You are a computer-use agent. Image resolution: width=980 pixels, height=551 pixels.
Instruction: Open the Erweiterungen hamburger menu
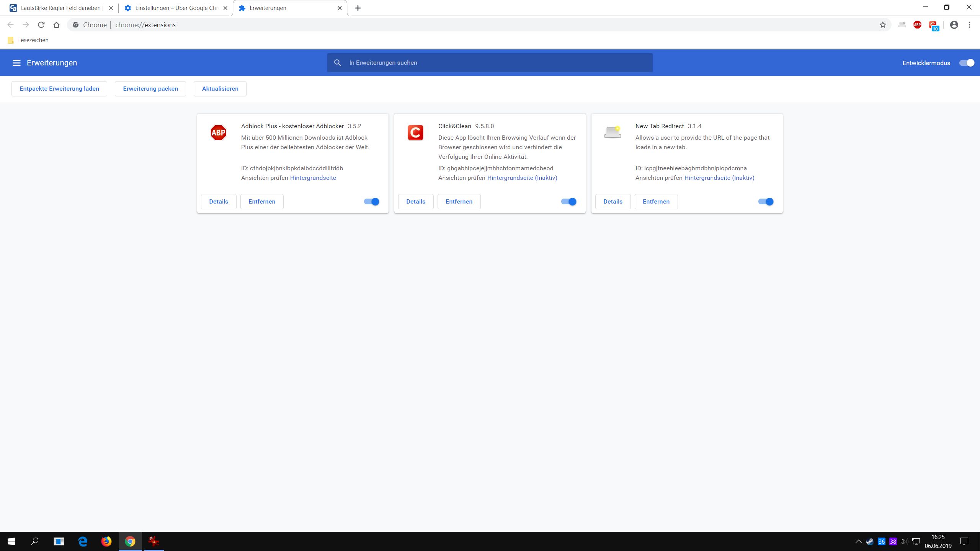[16, 63]
